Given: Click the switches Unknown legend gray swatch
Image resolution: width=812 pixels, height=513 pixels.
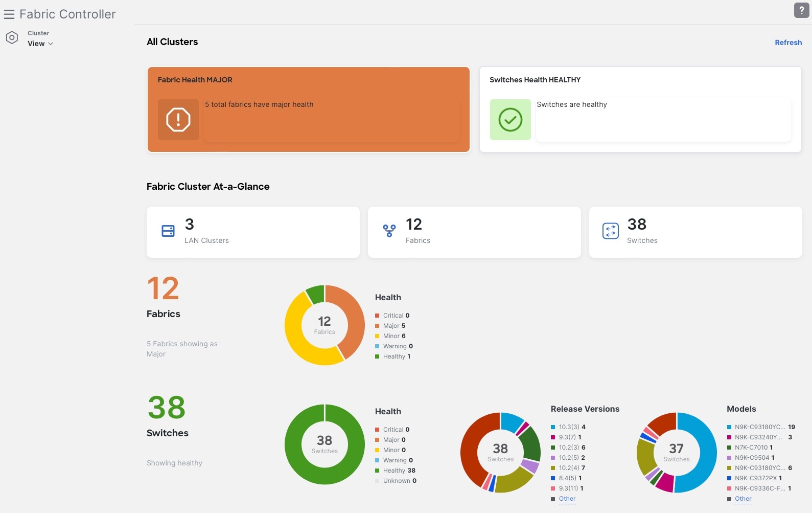Looking at the screenshot, I should coord(377,481).
